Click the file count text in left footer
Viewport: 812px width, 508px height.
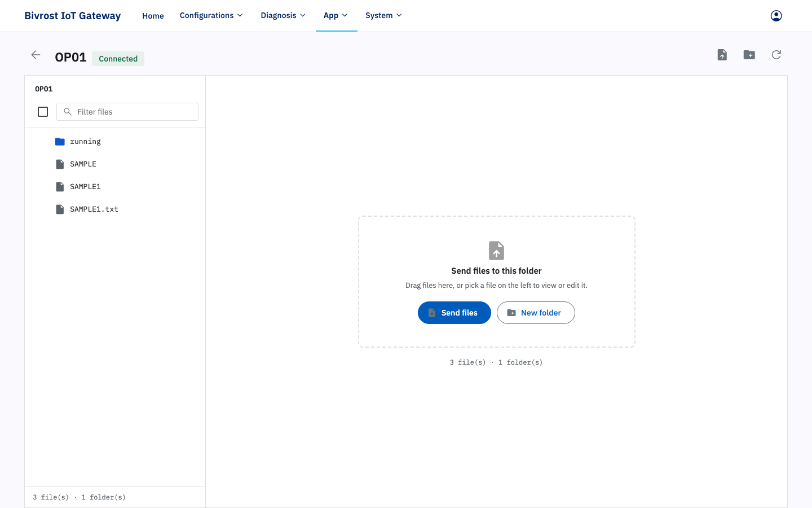(x=79, y=497)
